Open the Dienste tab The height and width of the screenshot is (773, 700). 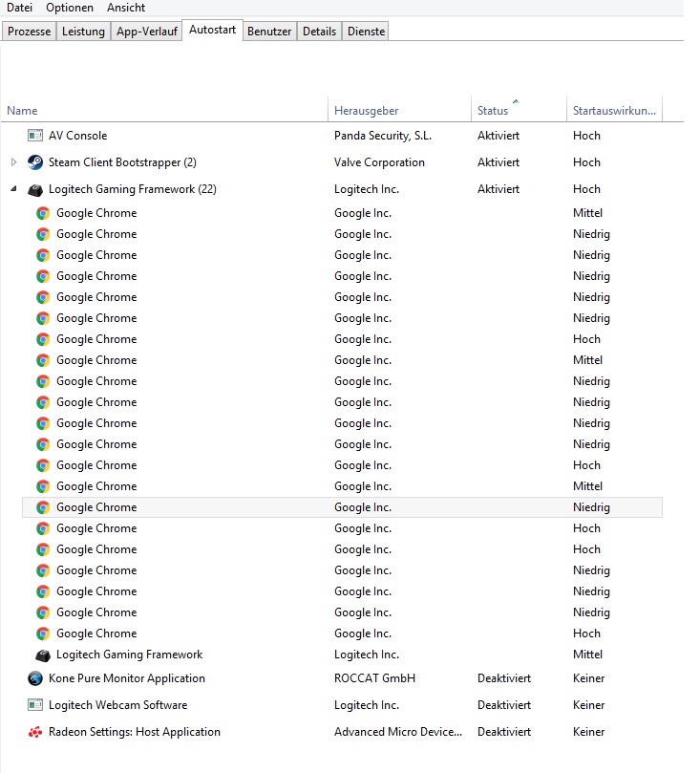pos(366,32)
